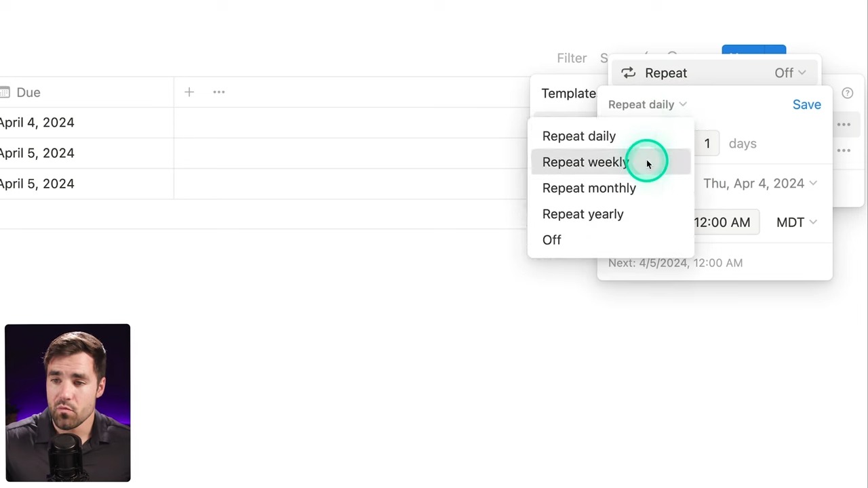Click the interval number field before days
The image size is (868, 488).
707,144
